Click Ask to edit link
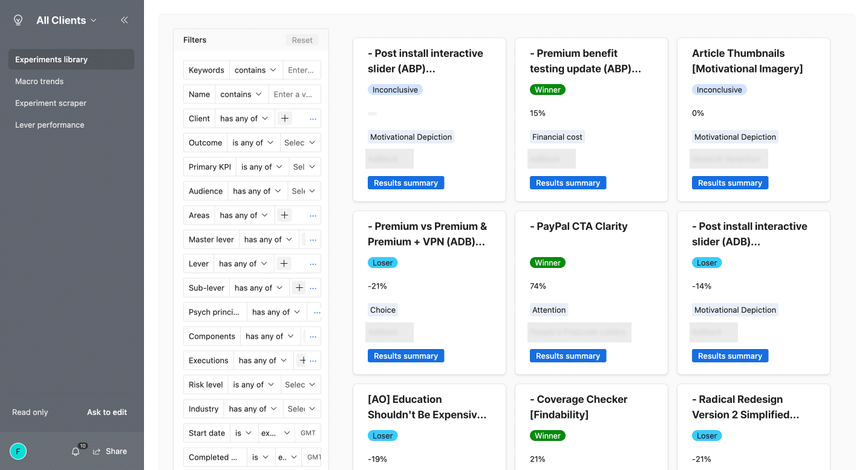The image size is (868, 470). (107, 412)
